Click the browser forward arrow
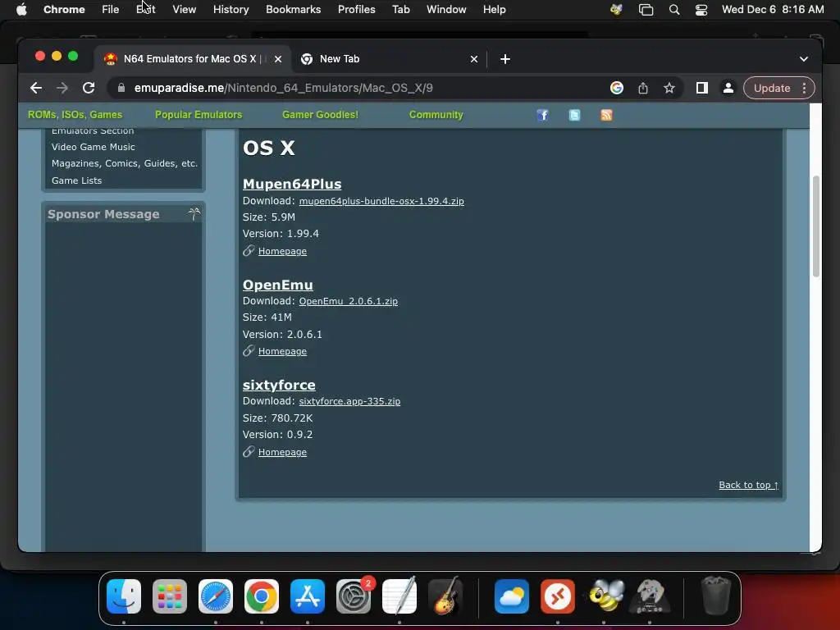Viewport: 840px width, 630px height. click(62, 88)
